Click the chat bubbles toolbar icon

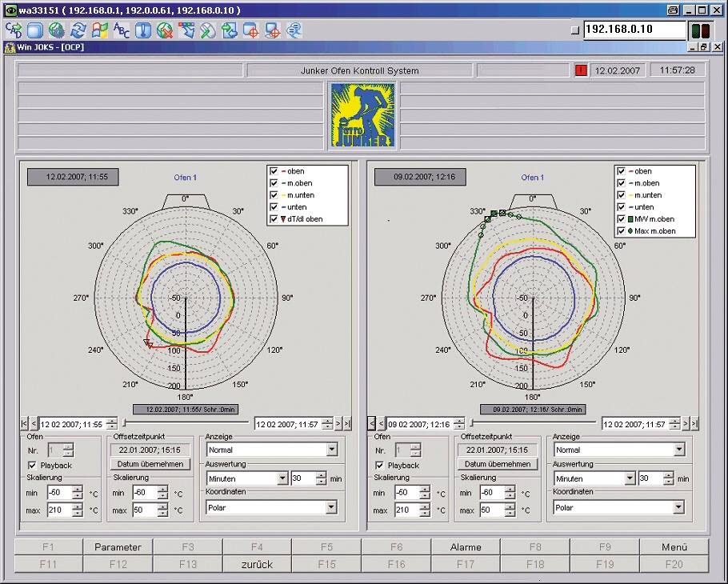(x=294, y=30)
